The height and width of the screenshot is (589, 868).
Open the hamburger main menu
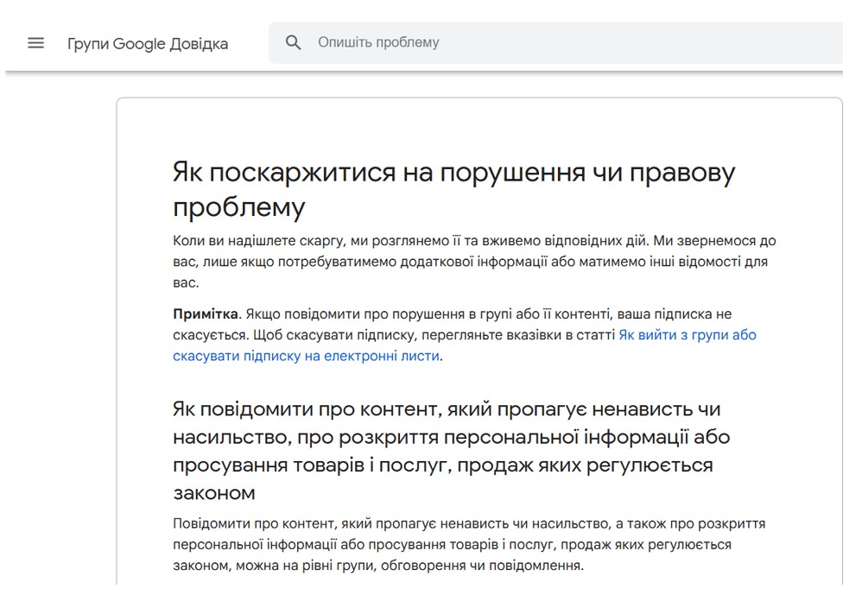(35, 42)
